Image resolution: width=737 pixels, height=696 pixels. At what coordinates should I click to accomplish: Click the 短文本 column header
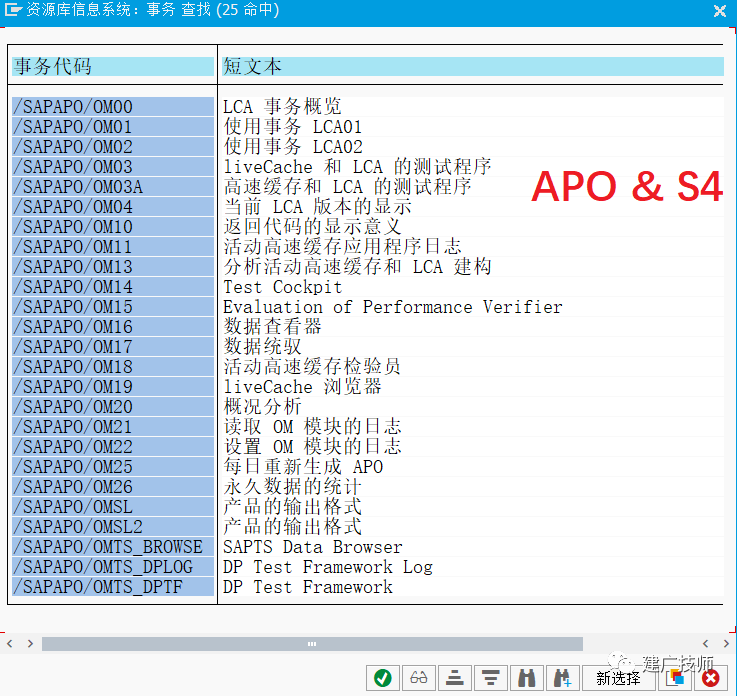click(472, 66)
